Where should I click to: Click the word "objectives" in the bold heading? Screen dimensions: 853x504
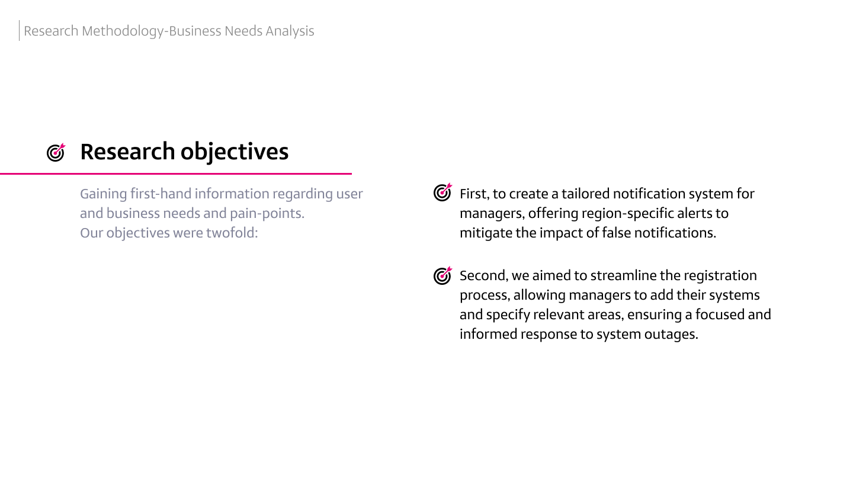coord(235,152)
